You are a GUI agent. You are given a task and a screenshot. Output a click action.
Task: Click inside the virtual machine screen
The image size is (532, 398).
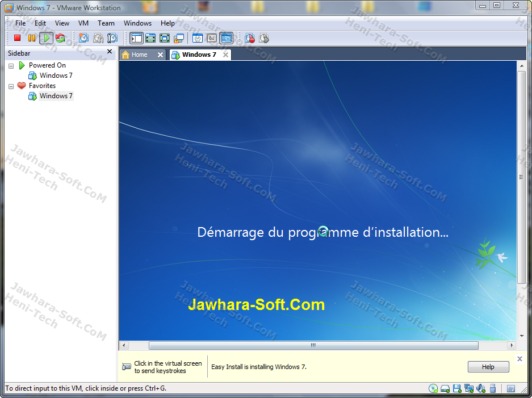click(x=317, y=200)
